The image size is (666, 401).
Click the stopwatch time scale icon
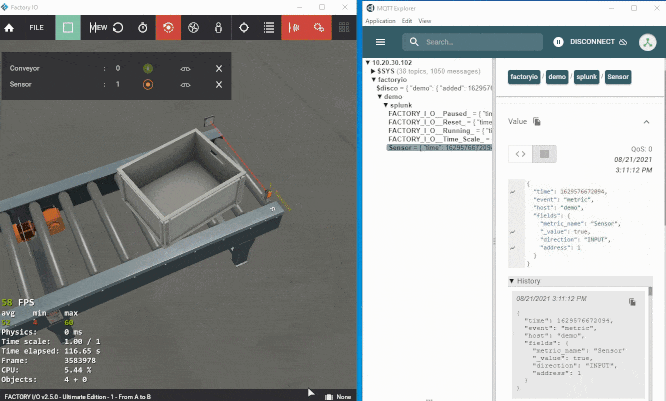point(143,28)
